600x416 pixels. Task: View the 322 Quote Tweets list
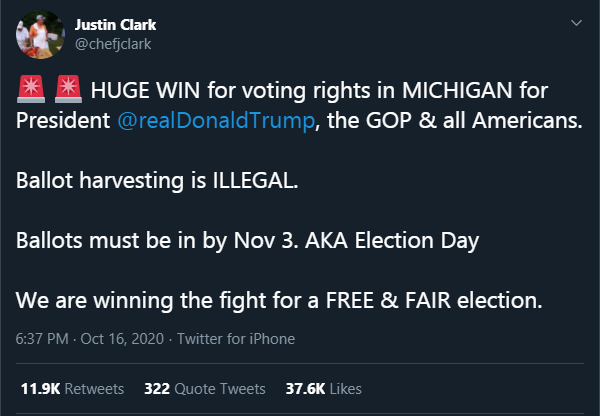[204, 388]
